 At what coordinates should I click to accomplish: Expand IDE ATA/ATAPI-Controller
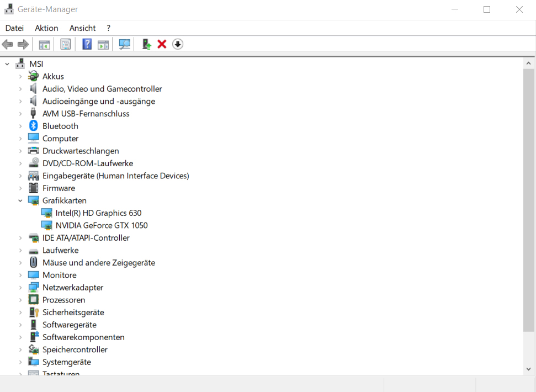pyautogui.click(x=20, y=238)
